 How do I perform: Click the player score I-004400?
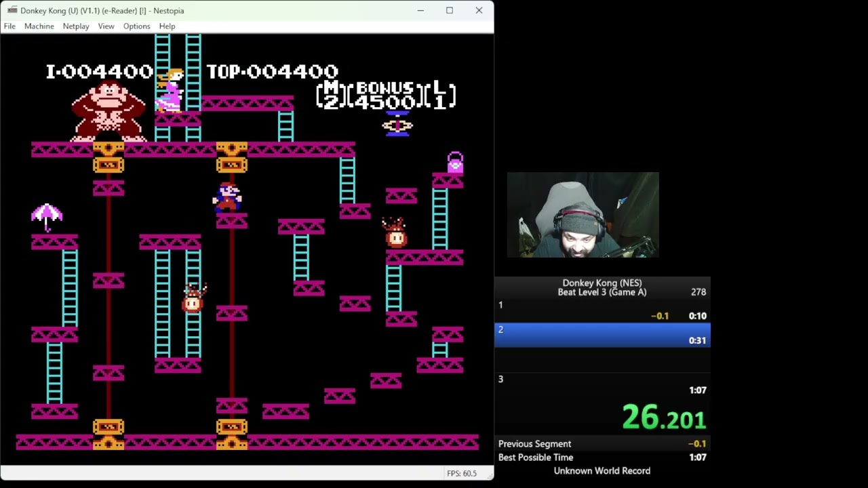coord(100,71)
